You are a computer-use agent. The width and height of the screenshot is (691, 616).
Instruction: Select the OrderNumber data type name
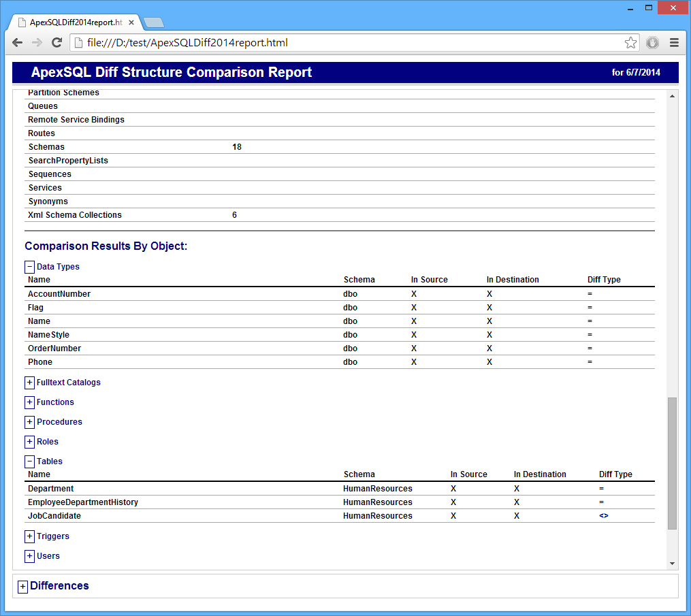pos(54,348)
